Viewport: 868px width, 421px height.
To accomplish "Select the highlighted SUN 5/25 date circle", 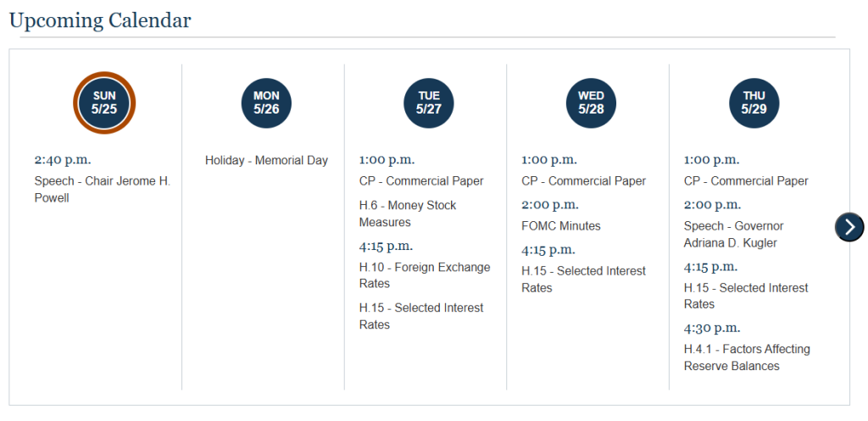I will 104,102.
